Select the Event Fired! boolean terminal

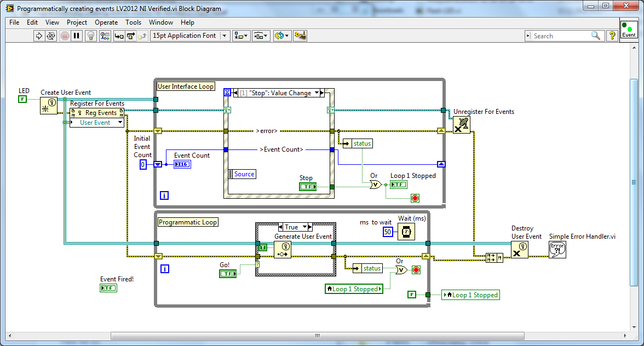pyautogui.click(x=108, y=288)
